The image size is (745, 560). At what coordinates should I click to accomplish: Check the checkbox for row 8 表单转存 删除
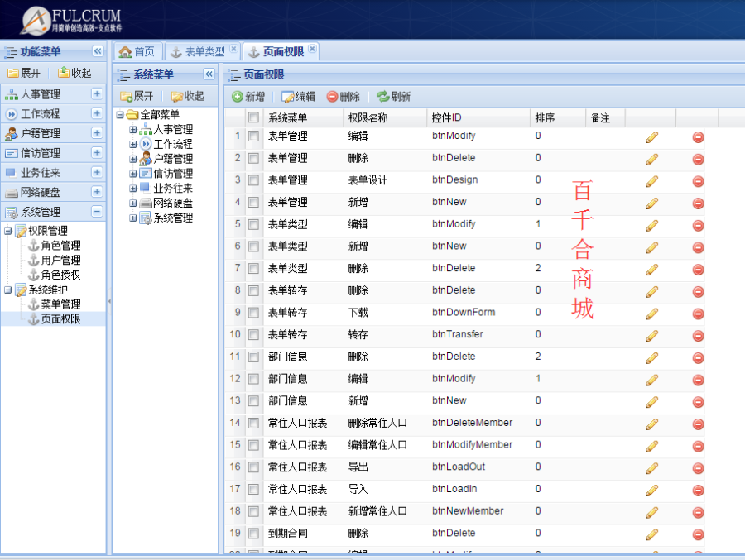pyautogui.click(x=253, y=290)
